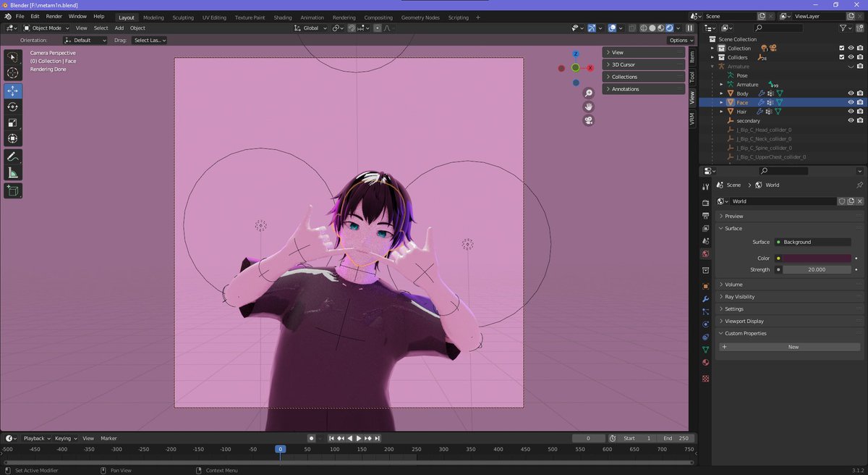Screen dimensions: 868x475
Task: Expand the Preview panel
Action: (788, 216)
